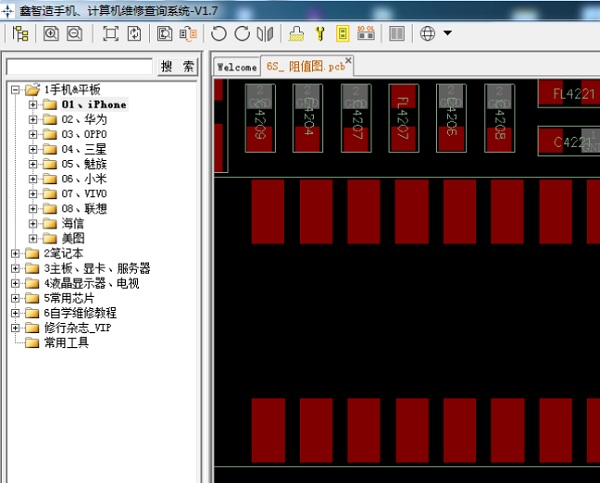Select the 常用工具 tree item

[x=66, y=343]
